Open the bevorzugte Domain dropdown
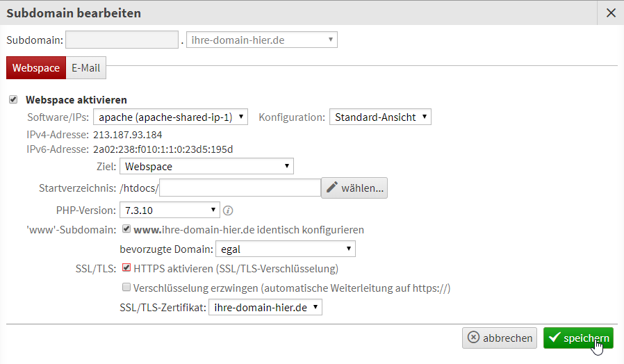 285,249
